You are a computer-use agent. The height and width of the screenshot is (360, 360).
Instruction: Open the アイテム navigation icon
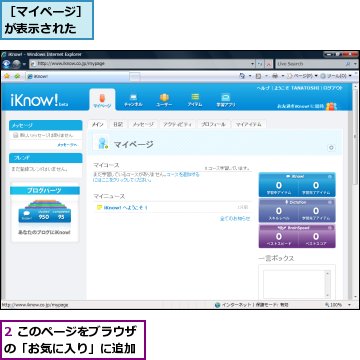click(195, 100)
